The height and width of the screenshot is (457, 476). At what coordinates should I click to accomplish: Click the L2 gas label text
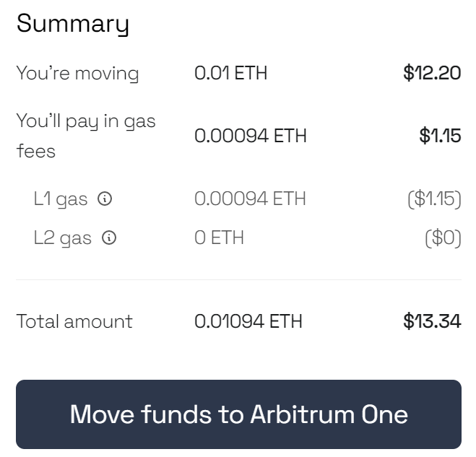pyautogui.click(x=63, y=238)
